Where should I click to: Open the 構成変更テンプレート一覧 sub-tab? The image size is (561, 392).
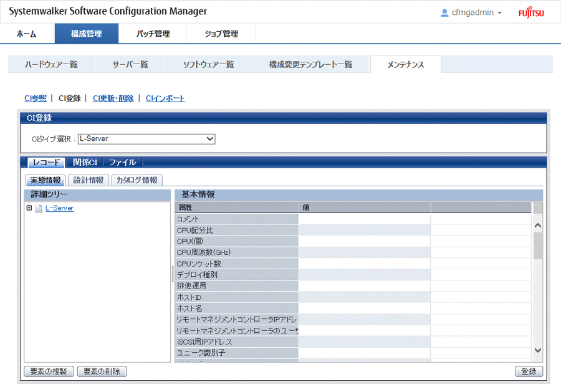click(310, 64)
